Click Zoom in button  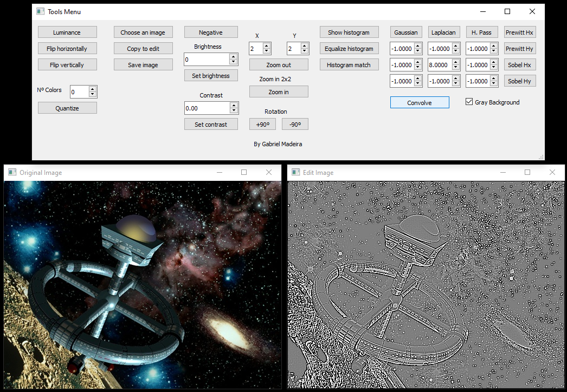279,92
